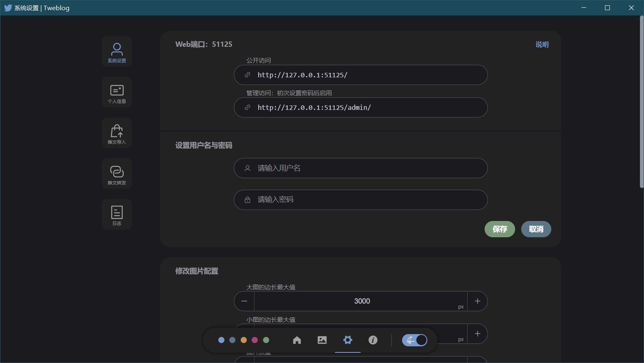Click the home icon in bottom dock
Viewport: 644px width, 363px height.
pyautogui.click(x=297, y=340)
